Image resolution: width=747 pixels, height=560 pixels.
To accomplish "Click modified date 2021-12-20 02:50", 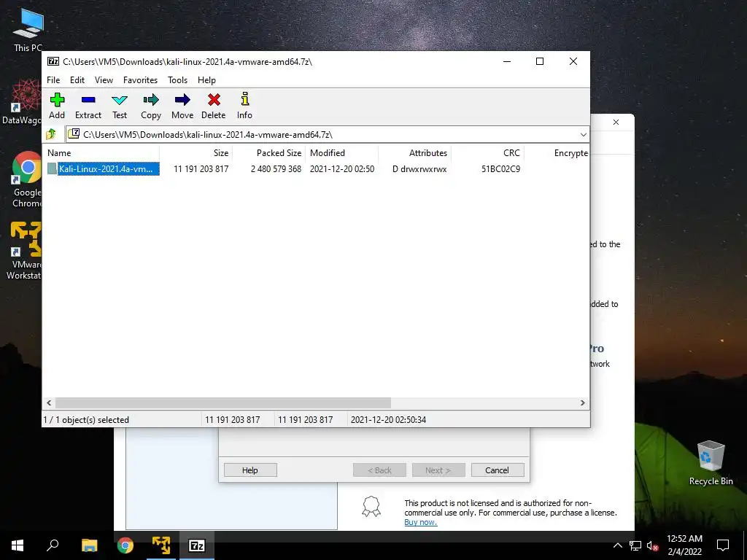I will pos(342,169).
